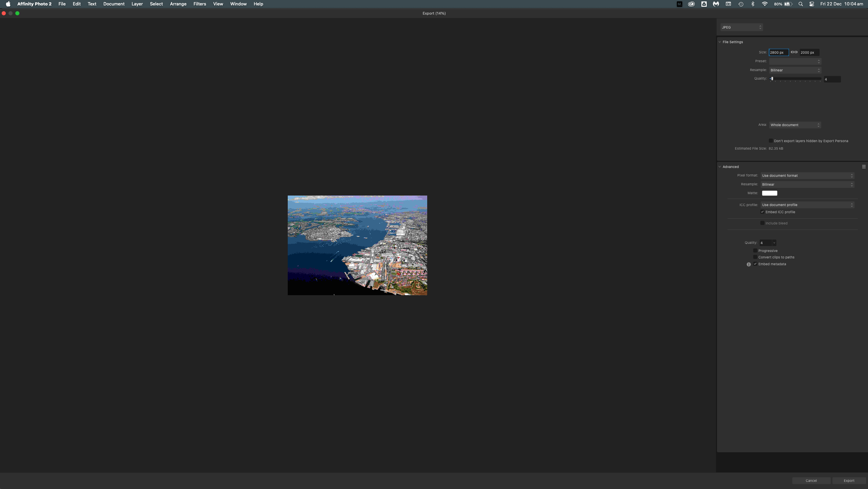
Task: Enable the Progressive checkbox
Action: click(755, 251)
